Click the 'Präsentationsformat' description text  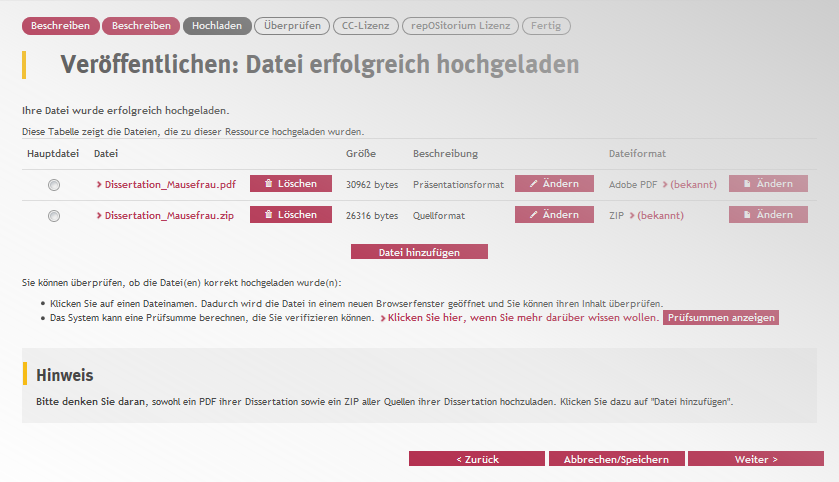tap(459, 185)
